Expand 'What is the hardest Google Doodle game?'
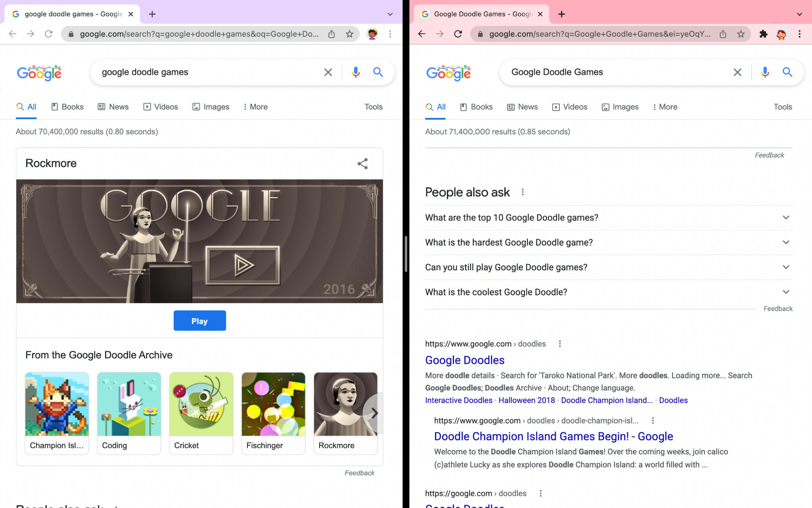 (608, 242)
